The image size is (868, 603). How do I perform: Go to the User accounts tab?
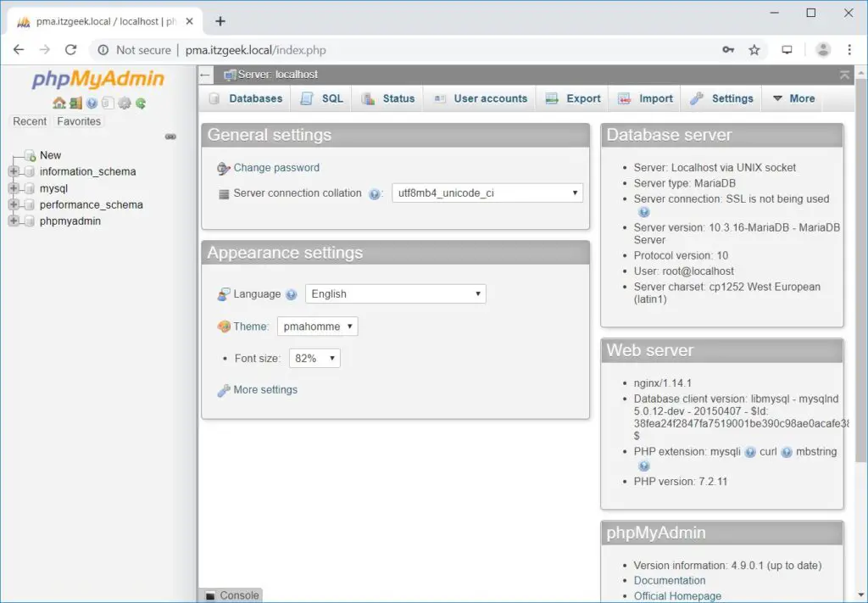coord(480,98)
